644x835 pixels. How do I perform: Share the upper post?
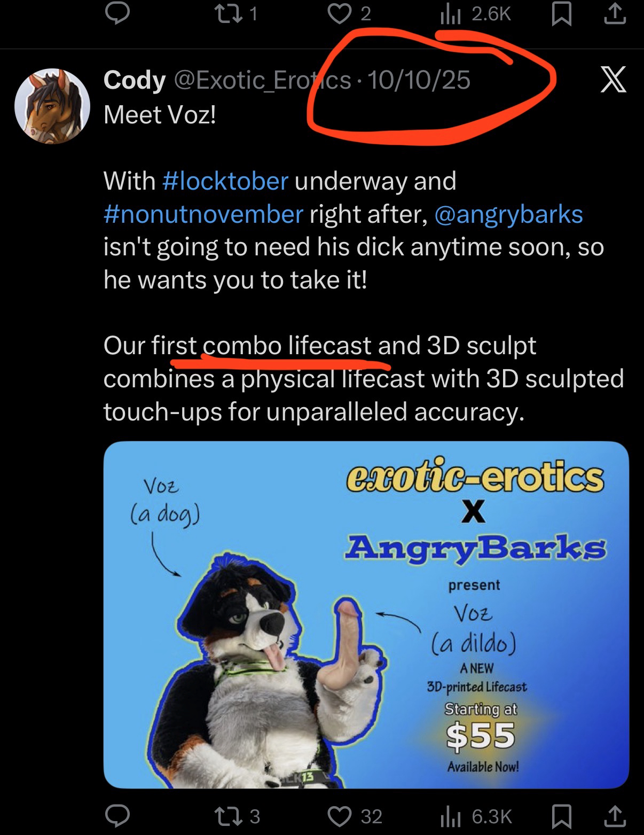click(x=614, y=14)
